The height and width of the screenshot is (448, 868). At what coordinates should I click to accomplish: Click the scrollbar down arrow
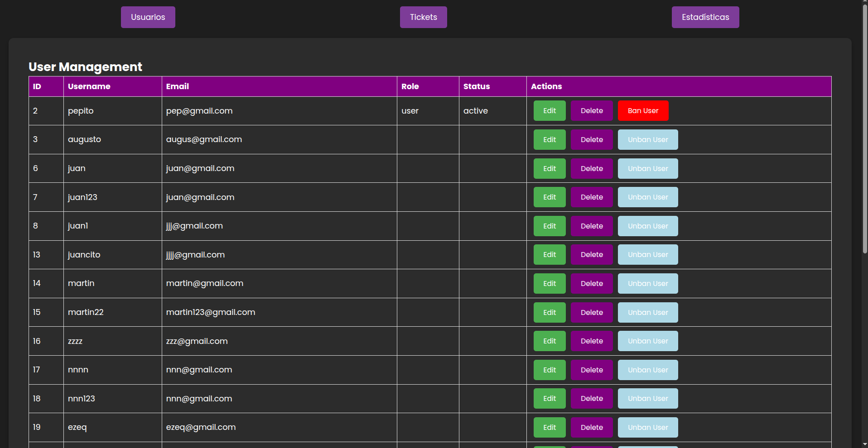[x=864, y=444]
